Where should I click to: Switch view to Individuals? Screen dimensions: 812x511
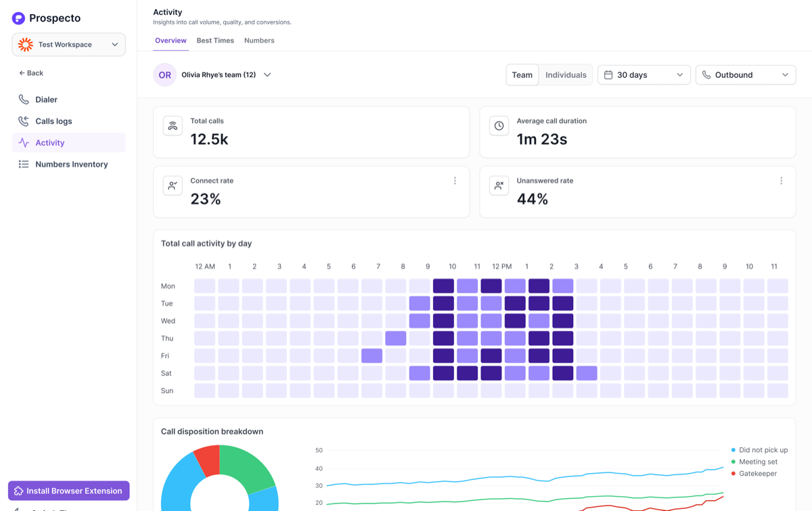click(566, 75)
